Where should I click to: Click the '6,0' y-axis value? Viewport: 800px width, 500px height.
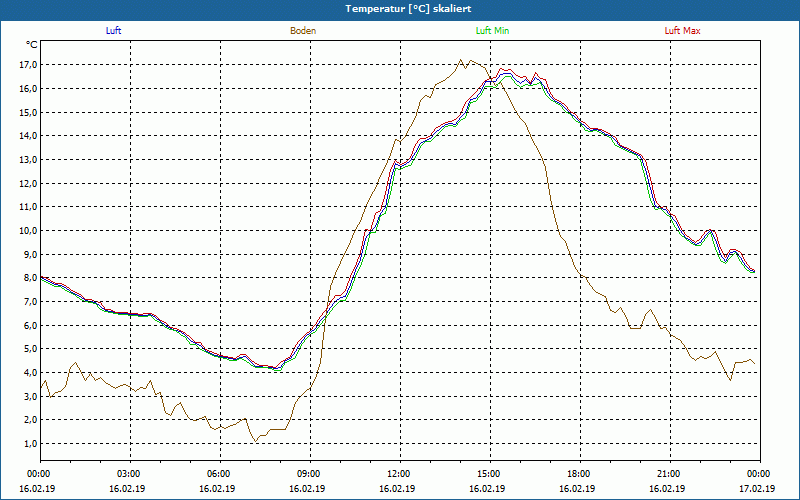coord(31,325)
